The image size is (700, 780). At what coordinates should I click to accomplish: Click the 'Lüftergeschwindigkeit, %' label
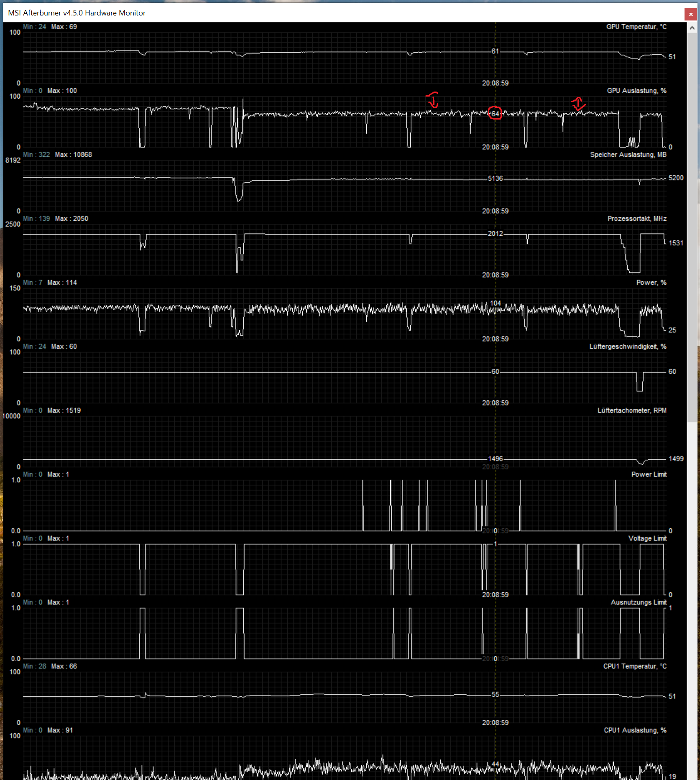[x=628, y=347]
